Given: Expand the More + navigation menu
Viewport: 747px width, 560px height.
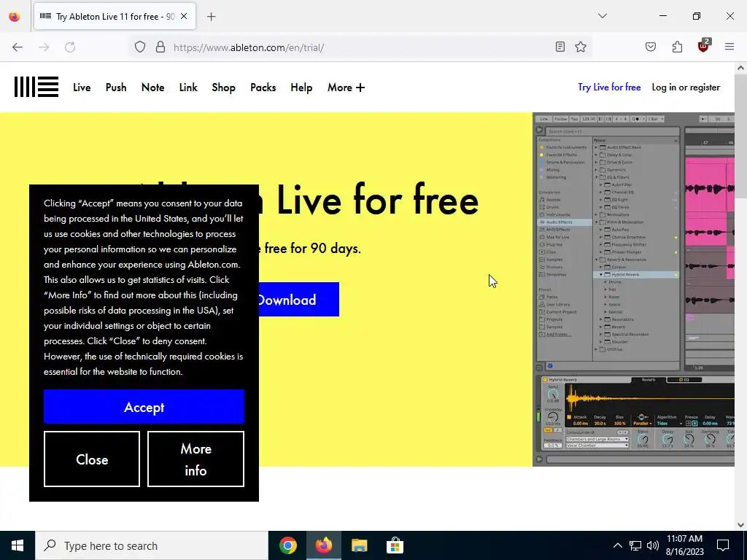Looking at the screenshot, I should coord(346,87).
